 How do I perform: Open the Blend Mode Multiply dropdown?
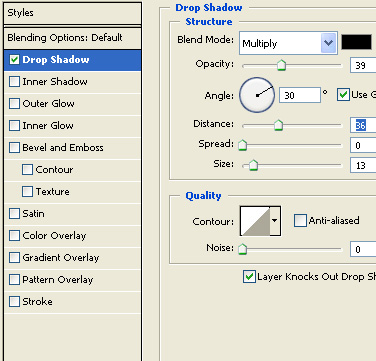pos(288,43)
